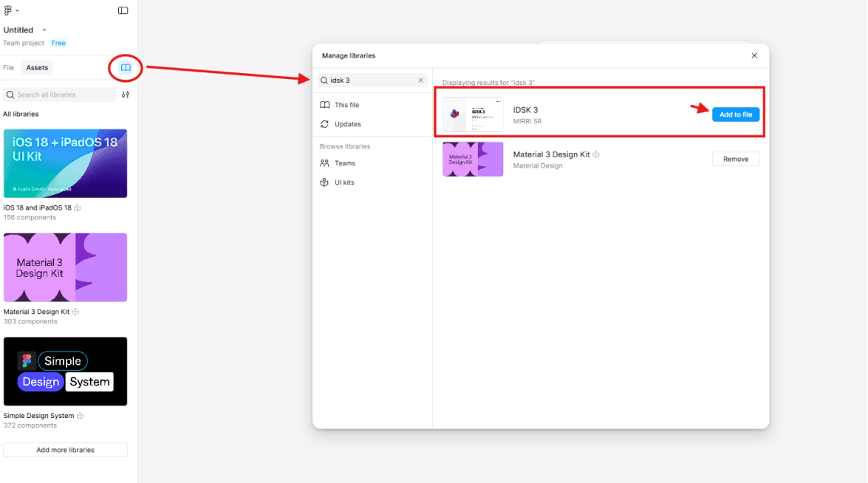The width and height of the screenshot is (868, 483).
Task: Click the 'idsk 3' search field in dialog
Action: 372,80
